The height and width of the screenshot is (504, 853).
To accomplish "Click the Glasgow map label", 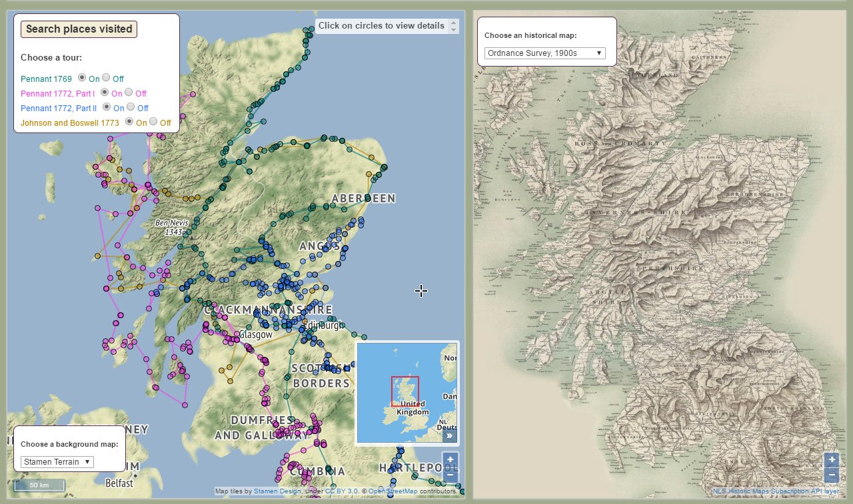I will tap(255, 335).
